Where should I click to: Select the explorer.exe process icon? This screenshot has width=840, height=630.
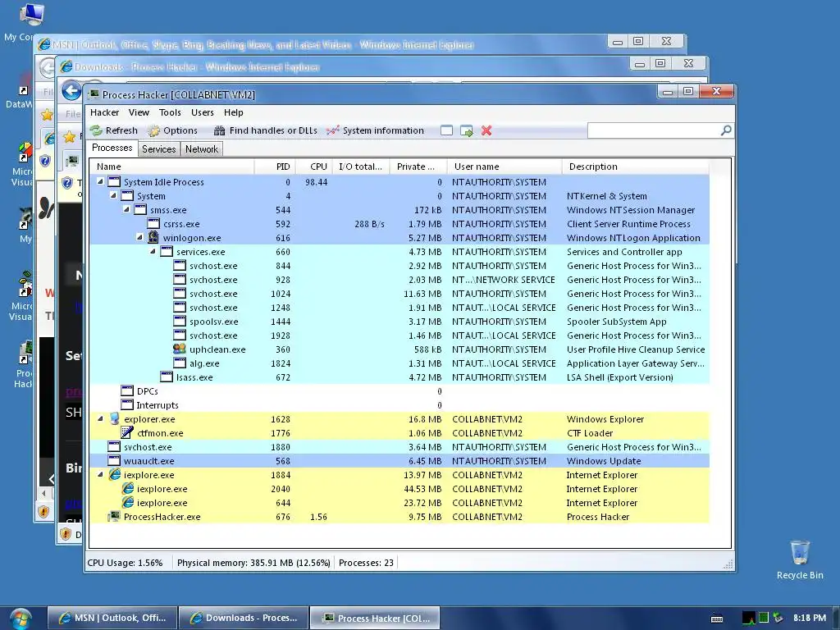pyautogui.click(x=114, y=418)
